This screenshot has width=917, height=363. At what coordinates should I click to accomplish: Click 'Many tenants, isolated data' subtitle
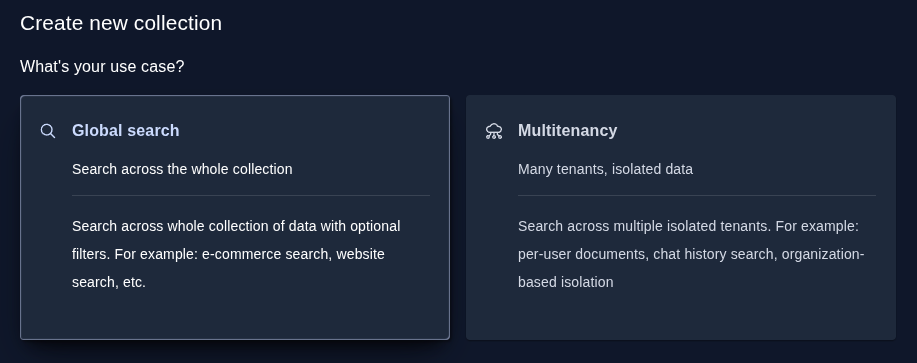coord(605,169)
